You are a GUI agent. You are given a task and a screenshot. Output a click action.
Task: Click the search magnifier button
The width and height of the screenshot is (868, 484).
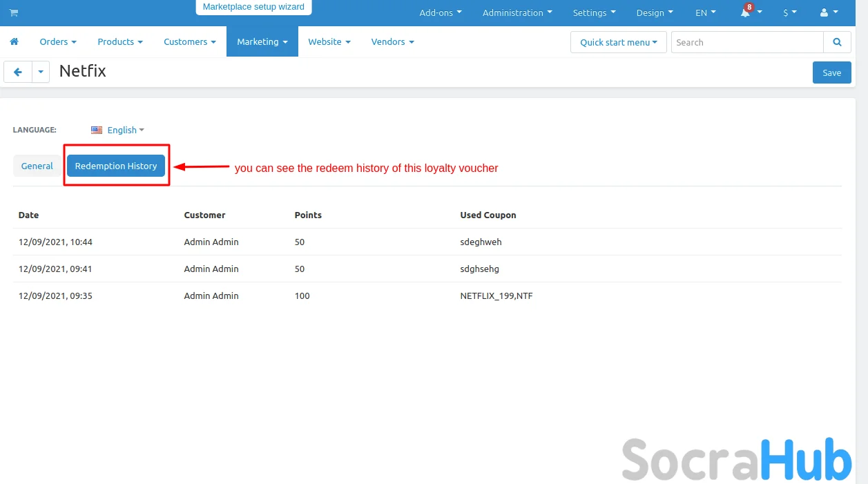(837, 42)
